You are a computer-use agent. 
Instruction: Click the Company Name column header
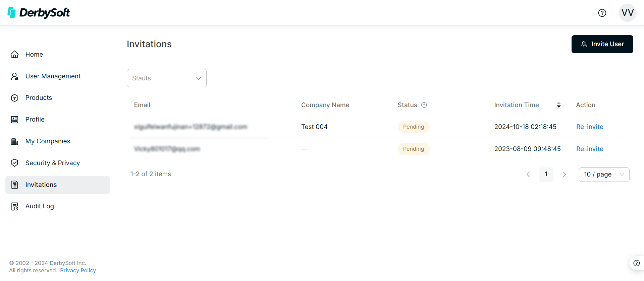click(325, 105)
